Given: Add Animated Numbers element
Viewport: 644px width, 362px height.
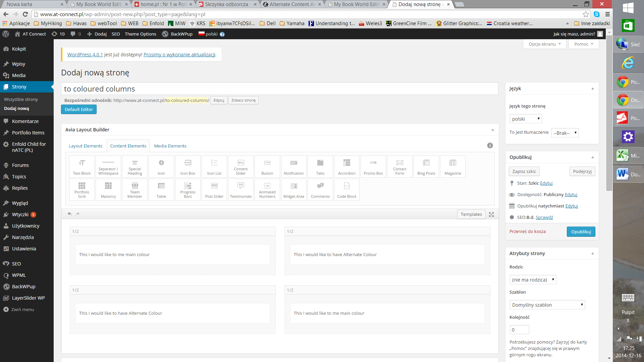Looking at the screenshot, I should (x=267, y=190).
